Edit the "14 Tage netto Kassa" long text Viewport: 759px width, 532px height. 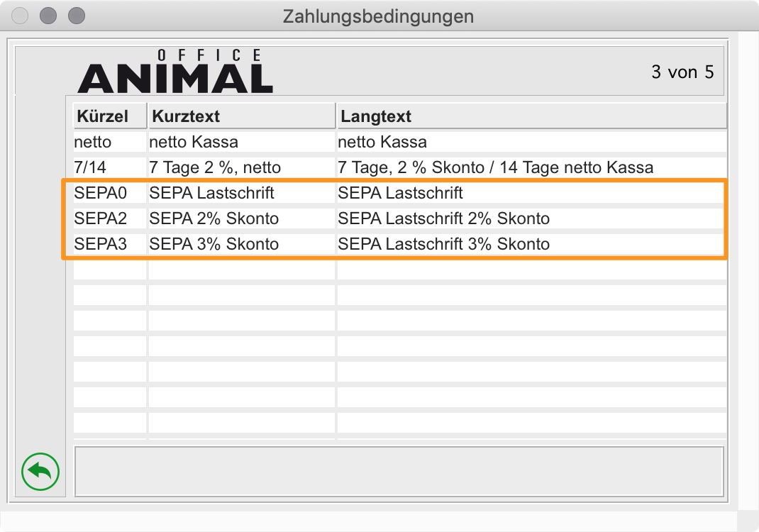point(495,167)
